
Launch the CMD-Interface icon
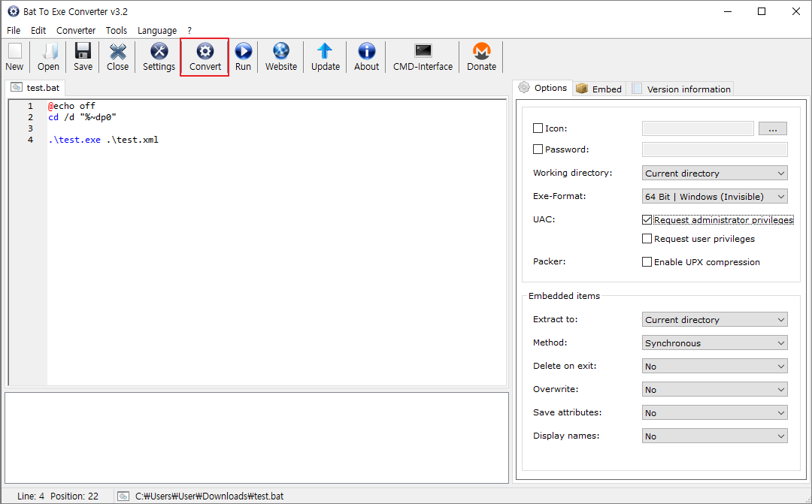point(423,56)
